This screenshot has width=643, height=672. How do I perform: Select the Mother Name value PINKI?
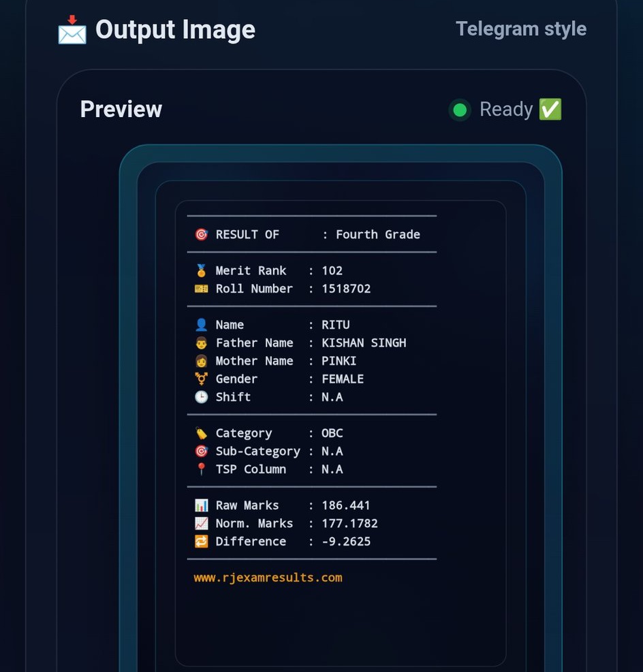tap(339, 361)
